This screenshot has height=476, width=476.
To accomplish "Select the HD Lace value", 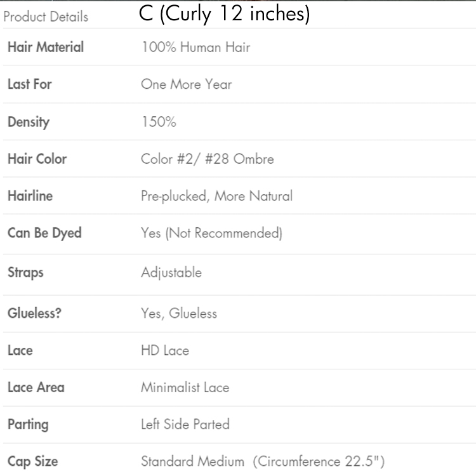I will tap(165, 350).
